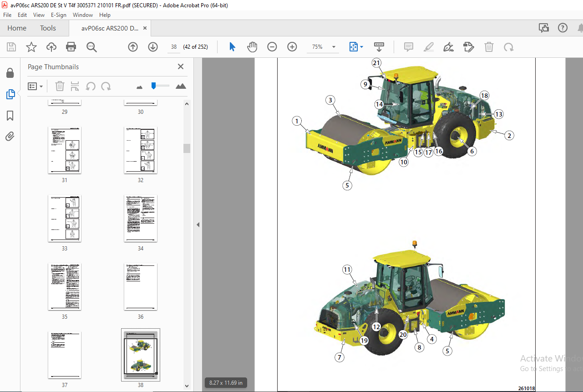Open the security lock panel in sidebar
The width and height of the screenshot is (583, 392).
[10, 73]
